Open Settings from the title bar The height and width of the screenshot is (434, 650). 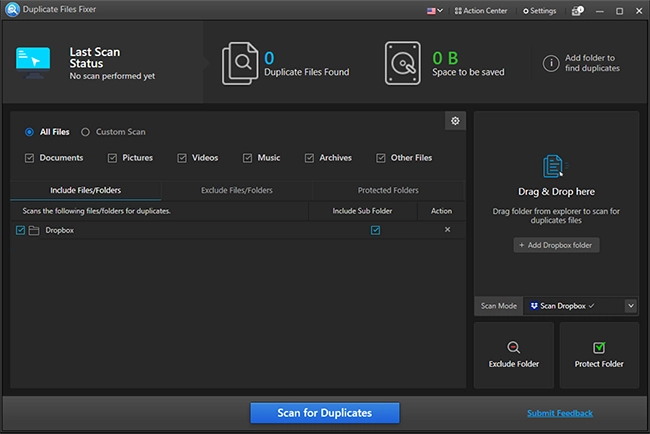[x=539, y=11]
